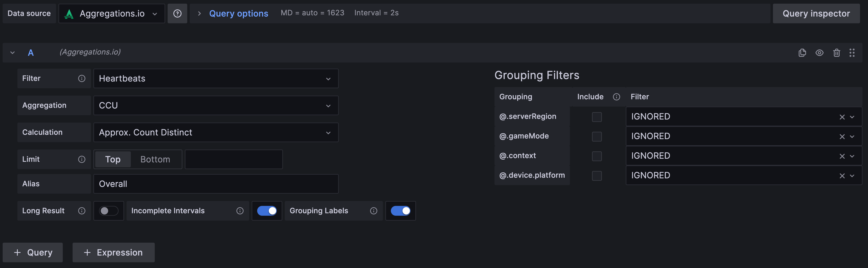This screenshot has height=268, width=868.
Task: Enable the Long Result switch
Action: tap(109, 211)
